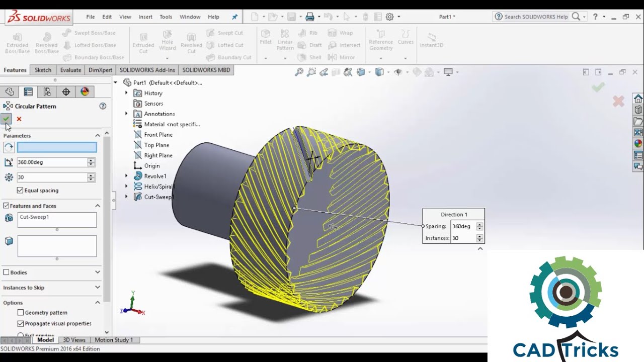
Task: Open File Explorer folder task pane icon
Action: point(638,121)
